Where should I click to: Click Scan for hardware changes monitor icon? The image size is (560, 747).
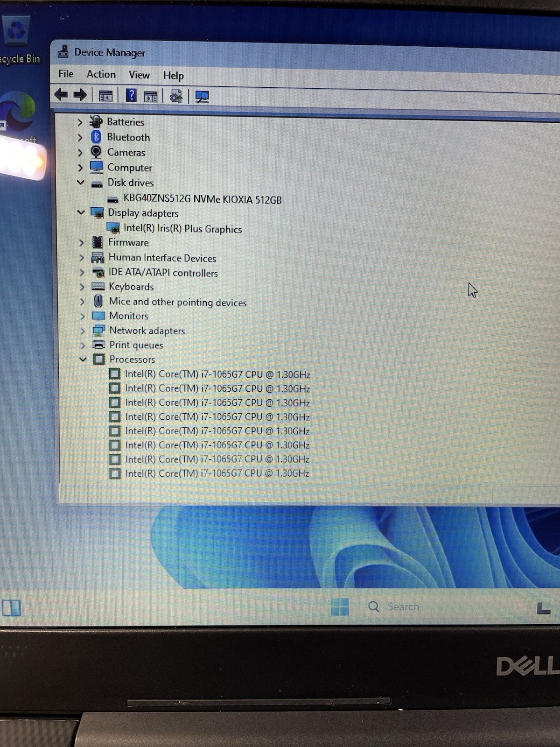[x=202, y=97]
